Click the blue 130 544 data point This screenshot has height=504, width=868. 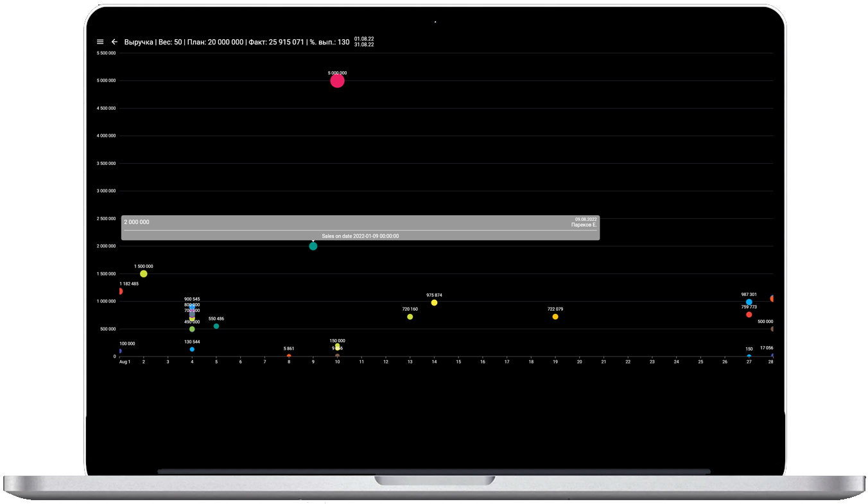192,349
